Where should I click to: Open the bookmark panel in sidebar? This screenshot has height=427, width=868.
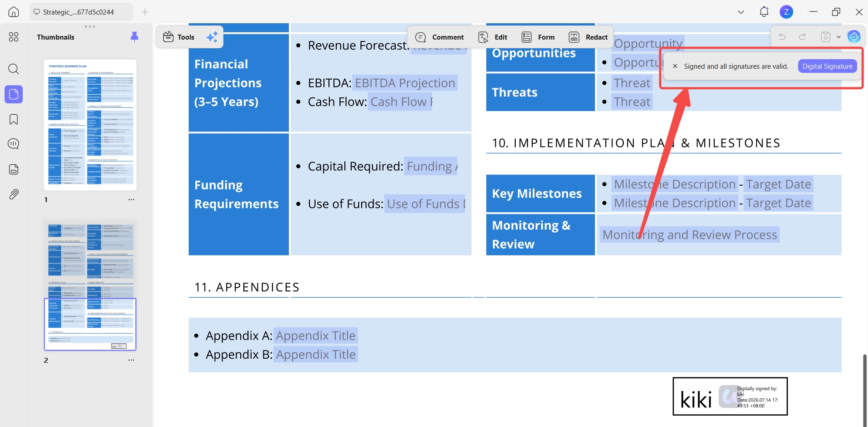14,119
